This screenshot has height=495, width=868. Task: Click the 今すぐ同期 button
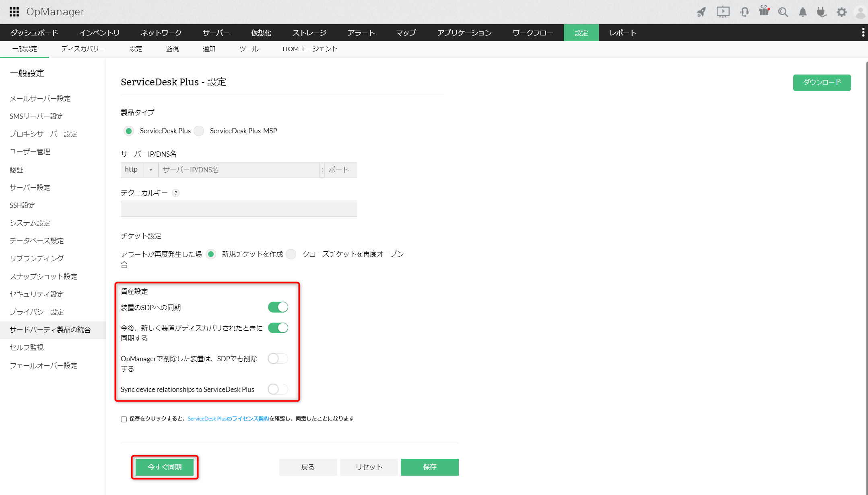pos(164,467)
